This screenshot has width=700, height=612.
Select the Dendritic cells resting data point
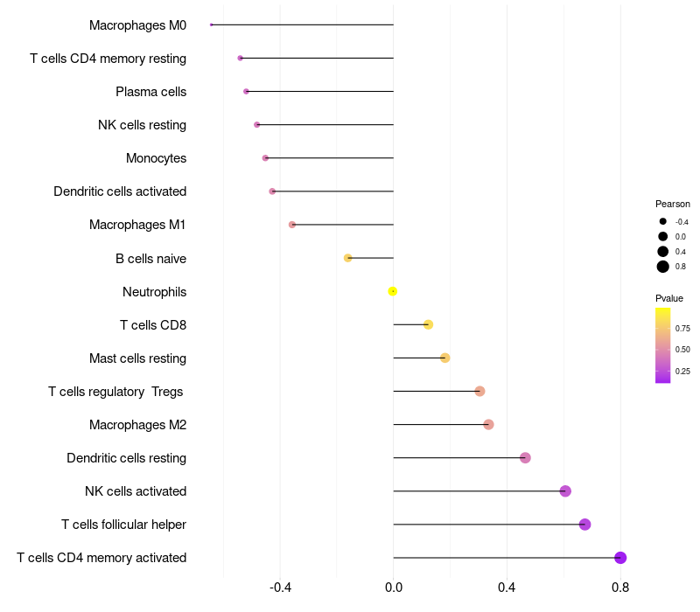tap(525, 458)
